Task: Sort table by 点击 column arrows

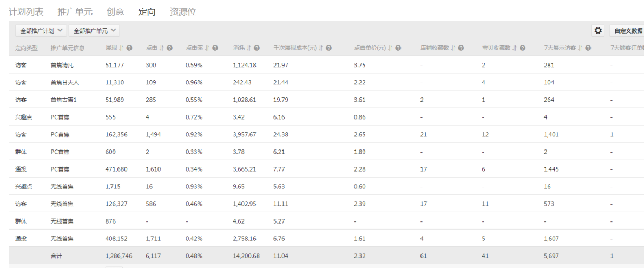Action: (x=162, y=49)
